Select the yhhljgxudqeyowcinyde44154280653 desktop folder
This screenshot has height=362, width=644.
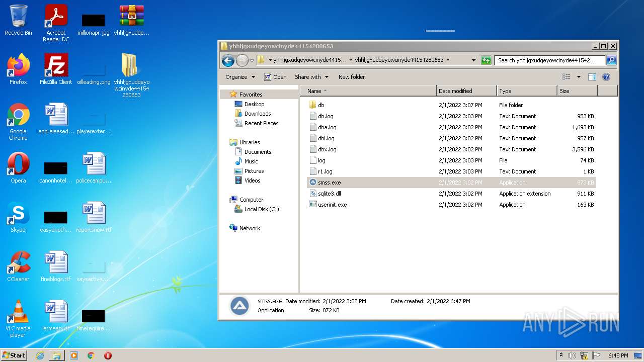pos(131,75)
